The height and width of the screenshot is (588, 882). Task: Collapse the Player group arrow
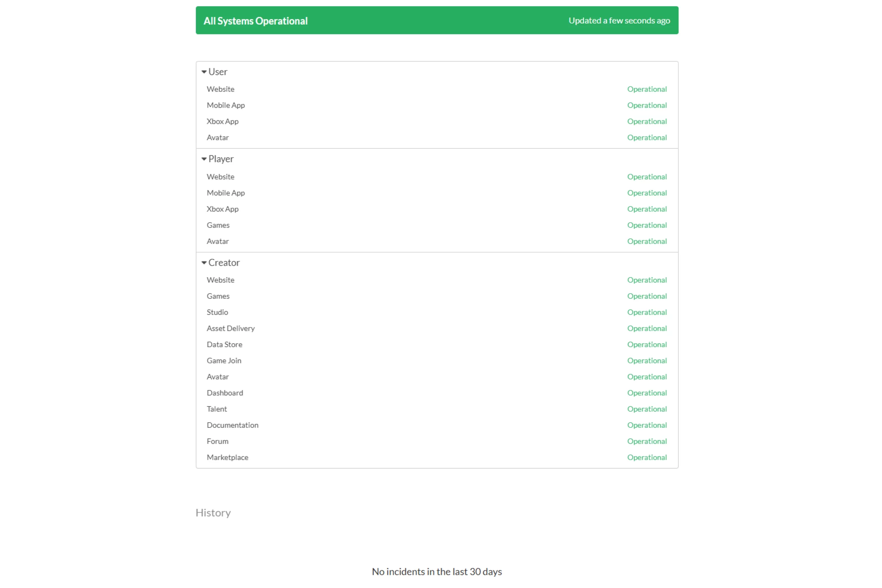click(204, 159)
